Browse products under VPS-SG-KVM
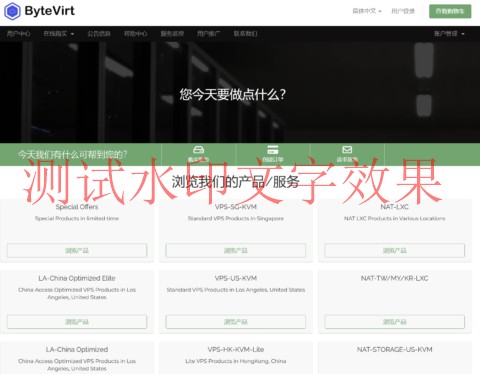This screenshot has height=374, width=480. tap(236, 250)
